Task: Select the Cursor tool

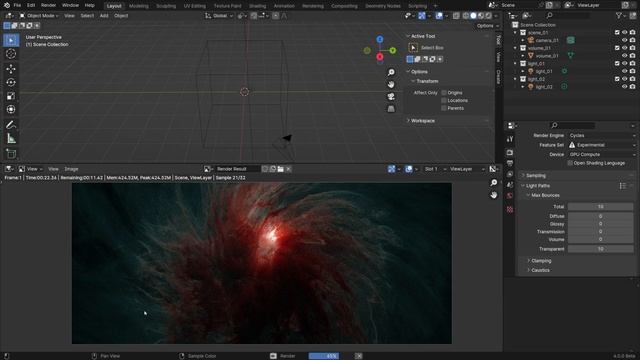Action: pyautogui.click(x=11, y=54)
